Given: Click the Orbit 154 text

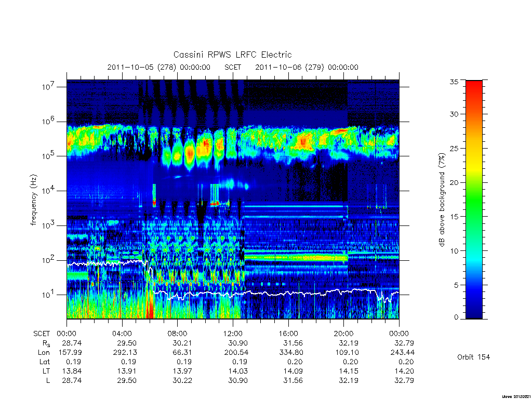Looking at the screenshot, I should pos(474,357).
